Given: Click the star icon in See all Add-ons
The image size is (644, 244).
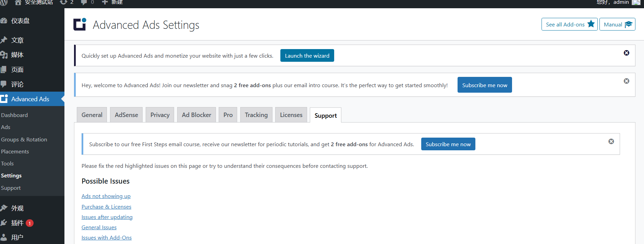Looking at the screenshot, I should 591,24.
